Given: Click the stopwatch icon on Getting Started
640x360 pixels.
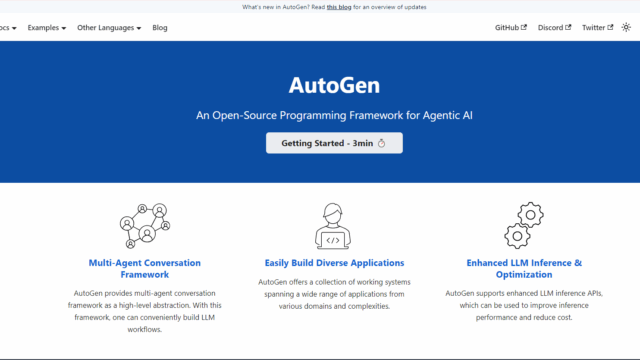Looking at the screenshot, I should tap(381, 143).
